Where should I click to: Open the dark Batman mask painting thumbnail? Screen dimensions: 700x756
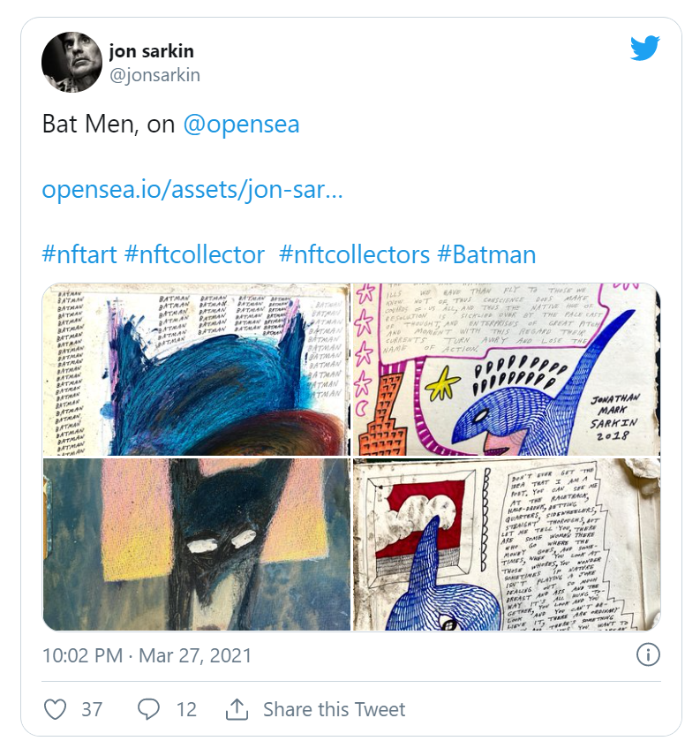click(x=196, y=544)
